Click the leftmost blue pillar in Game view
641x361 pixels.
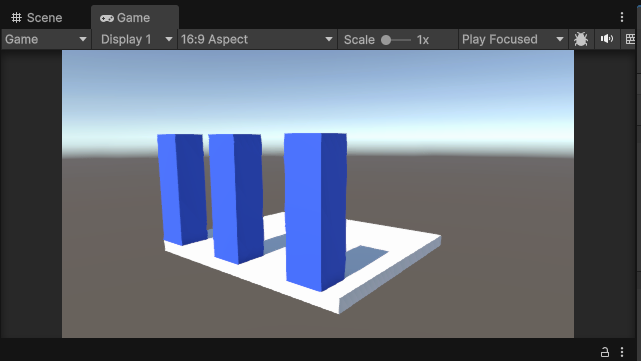point(182,189)
